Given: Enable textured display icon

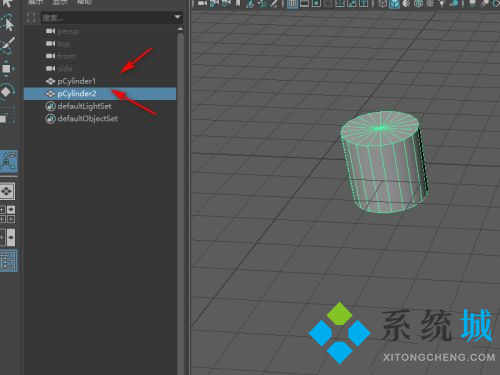Looking at the screenshot, I should pos(430,4).
